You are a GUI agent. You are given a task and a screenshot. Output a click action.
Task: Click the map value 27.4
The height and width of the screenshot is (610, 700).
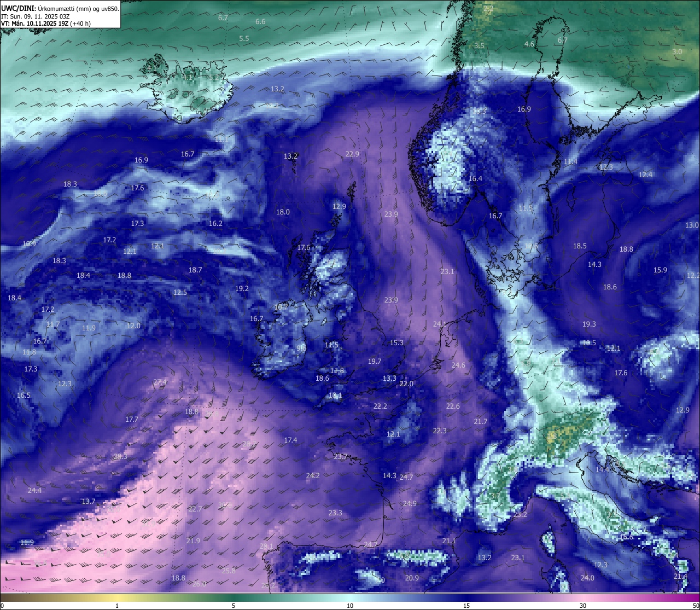[x=160, y=382]
